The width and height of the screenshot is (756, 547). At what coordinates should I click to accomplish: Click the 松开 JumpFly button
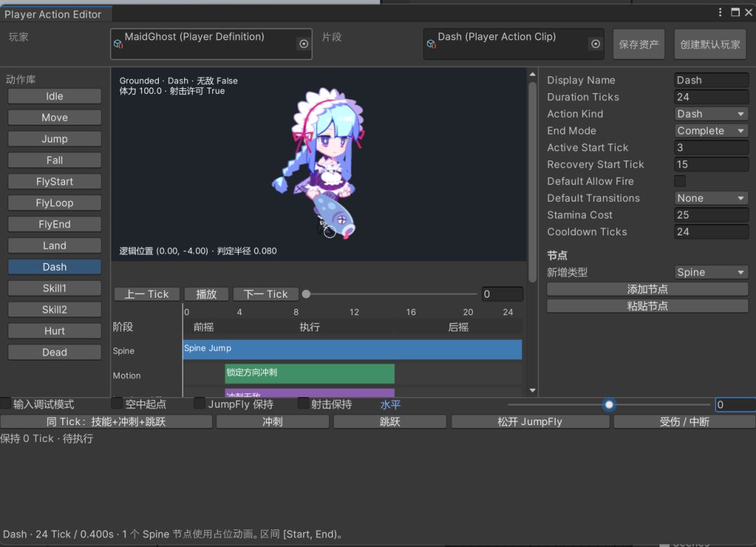[x=530, y=422]
